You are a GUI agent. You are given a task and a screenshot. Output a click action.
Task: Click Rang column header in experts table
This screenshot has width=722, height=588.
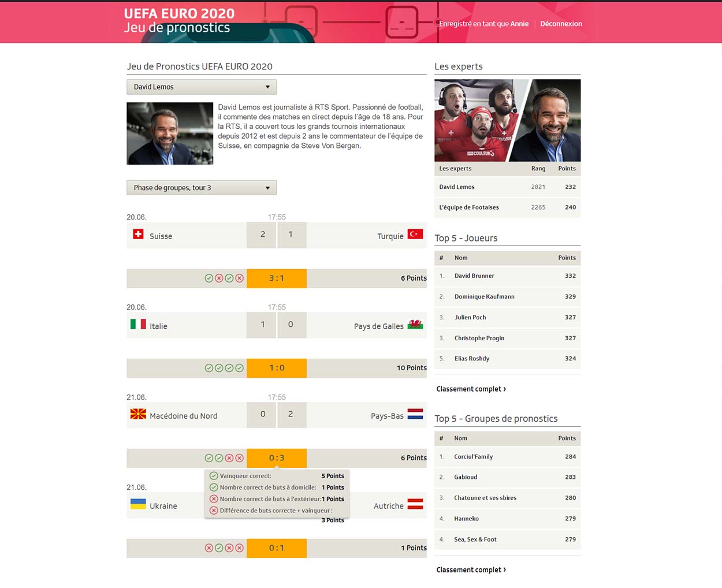click(538, 169)
